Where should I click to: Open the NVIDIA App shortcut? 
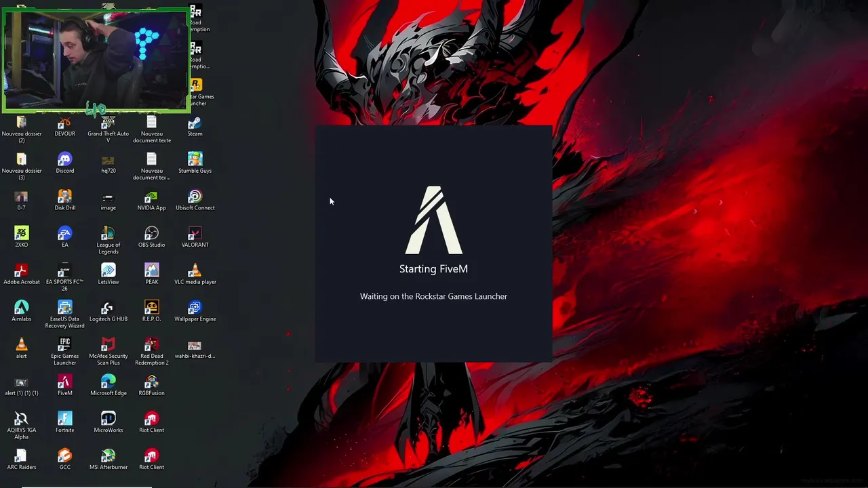151,201
